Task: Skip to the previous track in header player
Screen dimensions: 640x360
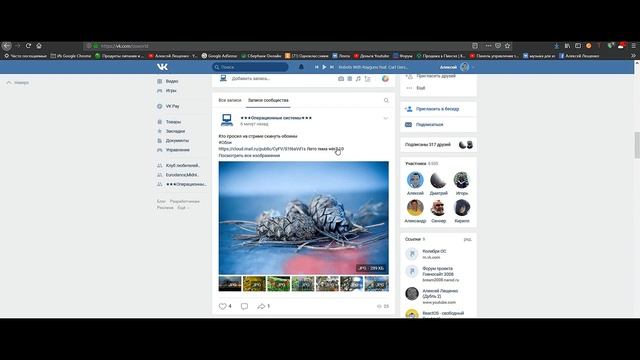Action: [x=316, y=67]
